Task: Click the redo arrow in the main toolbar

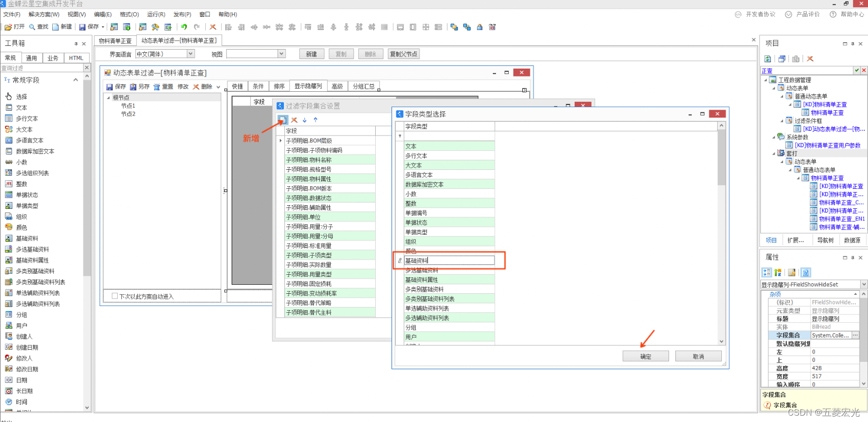Action: click(197, 27)
